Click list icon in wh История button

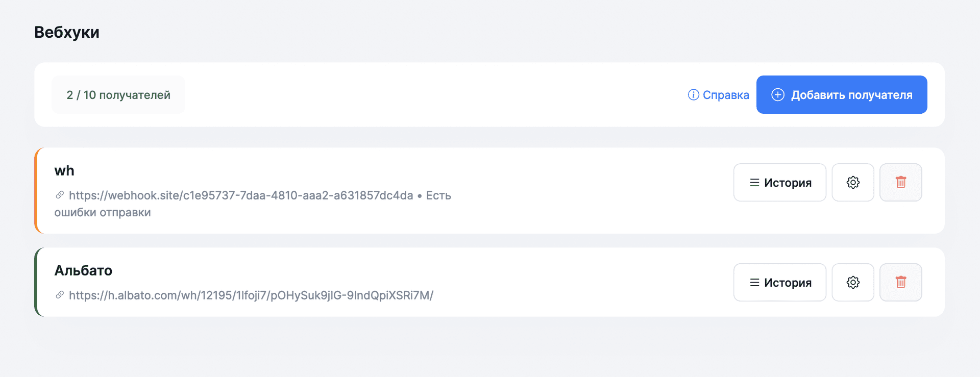pyautogui.click(x=754, y=183)
